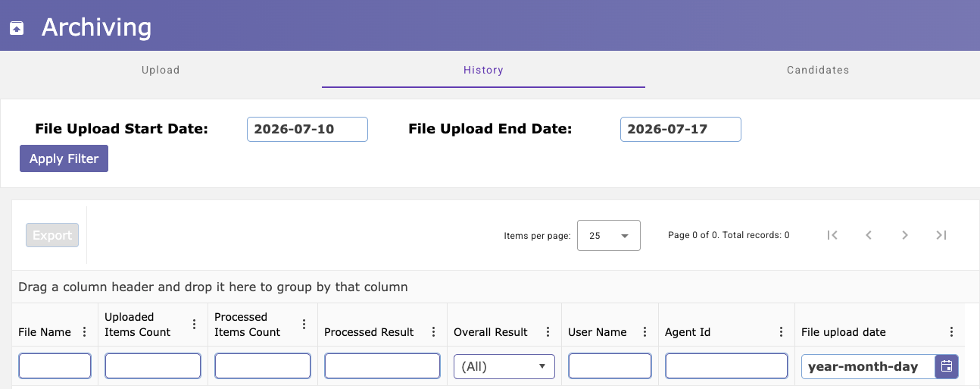Click the Apply Filter button

(x=64, y=158)
